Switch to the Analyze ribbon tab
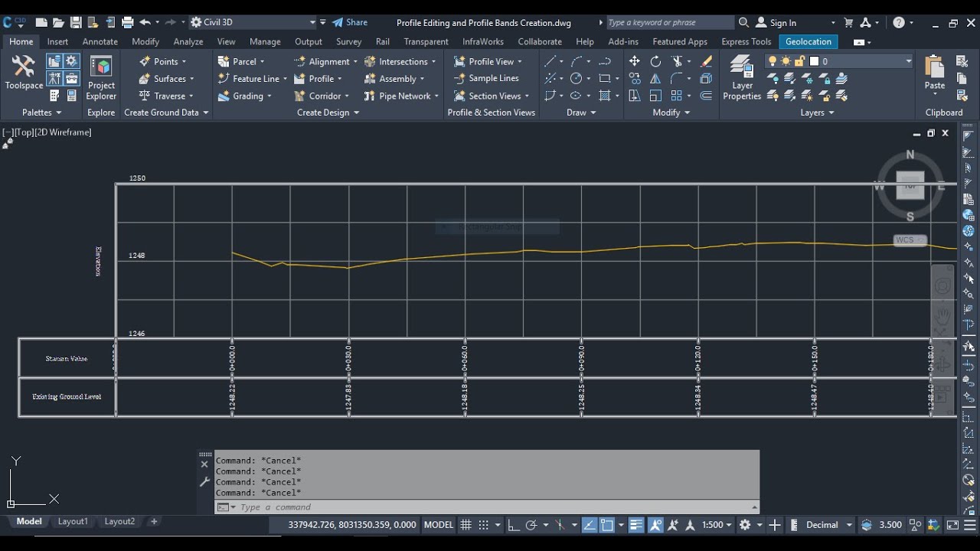The height and width of the screenshot is (551, 980). (188, 41)
